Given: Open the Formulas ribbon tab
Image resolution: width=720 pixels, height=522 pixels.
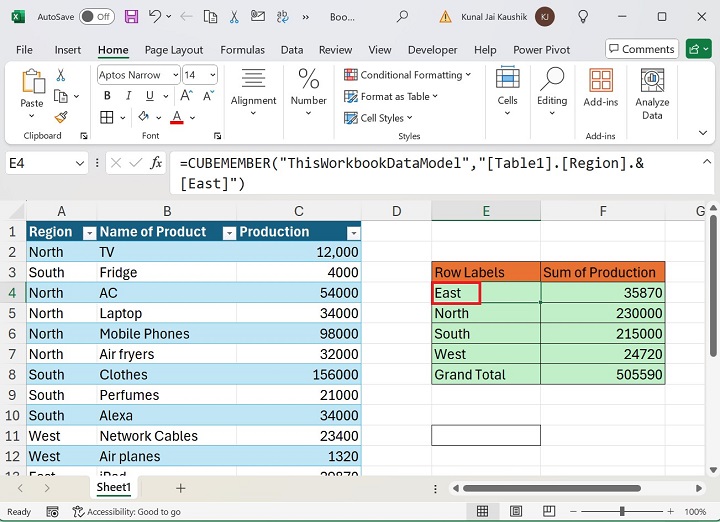Looking at the screenshot, I should point(242,50).
